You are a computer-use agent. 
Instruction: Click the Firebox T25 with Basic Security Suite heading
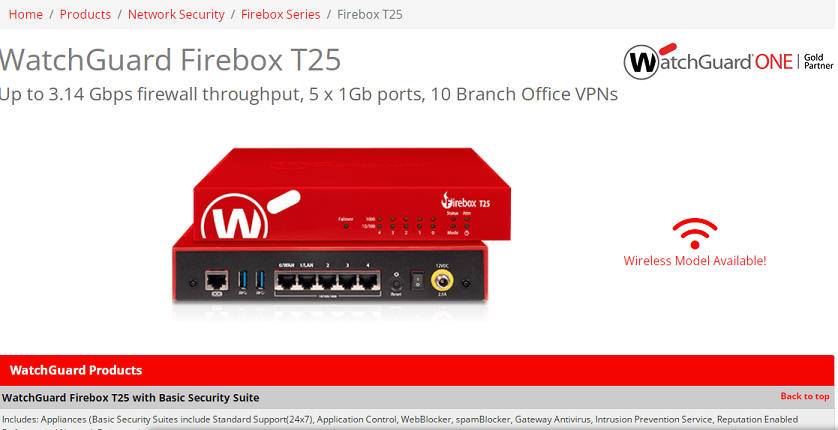(130, 397)
